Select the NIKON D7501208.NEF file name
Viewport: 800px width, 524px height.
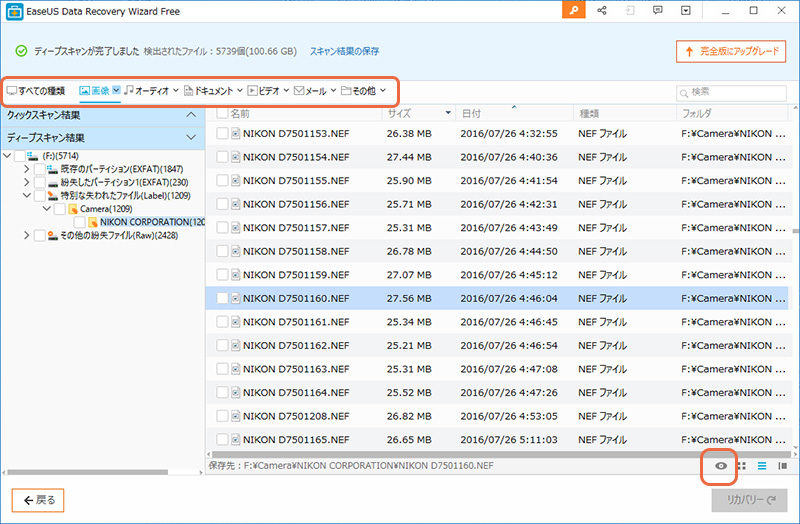[x=296, y=416]
